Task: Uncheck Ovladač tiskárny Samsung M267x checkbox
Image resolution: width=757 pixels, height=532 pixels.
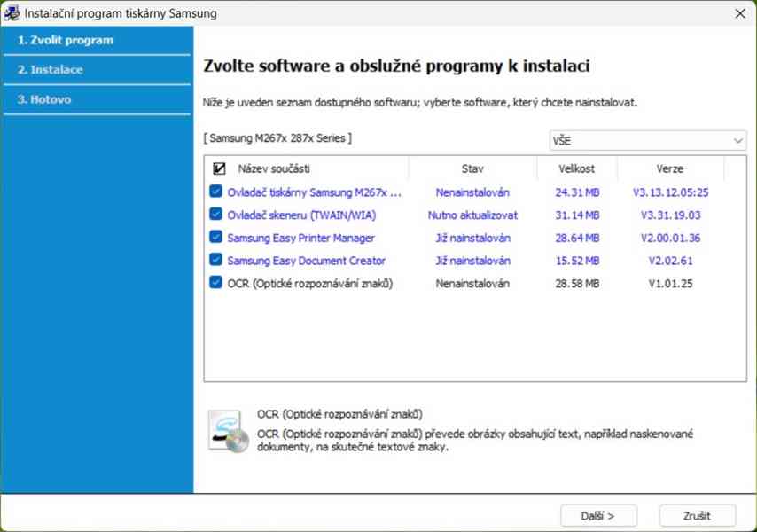Action: [216, 192]
